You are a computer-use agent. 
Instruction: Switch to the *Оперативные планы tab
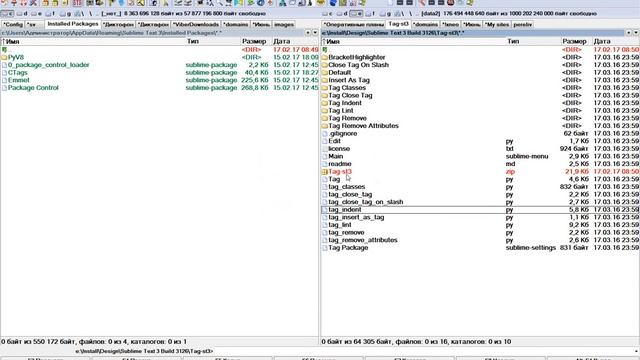(353, 24)
